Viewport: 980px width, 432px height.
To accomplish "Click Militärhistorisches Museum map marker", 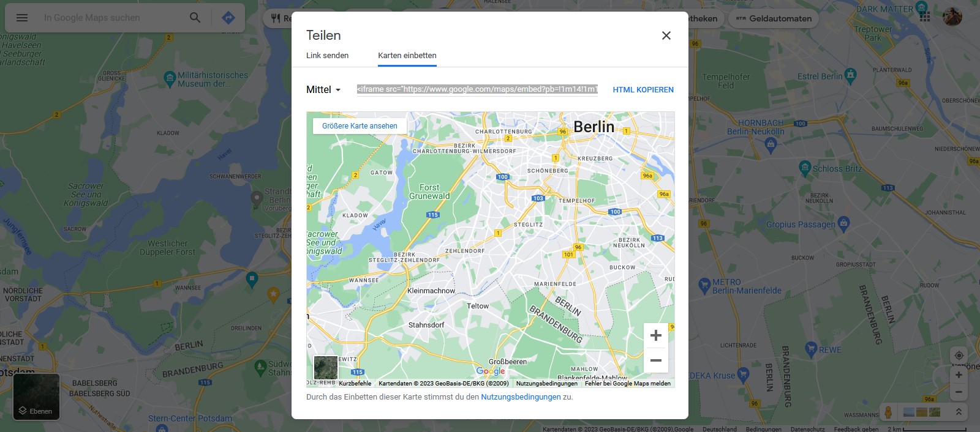I will tap(170, 79).
